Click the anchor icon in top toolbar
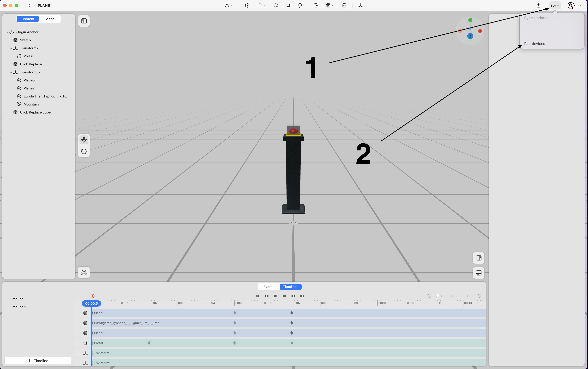 pyautogui.click(x=227, y=5)
